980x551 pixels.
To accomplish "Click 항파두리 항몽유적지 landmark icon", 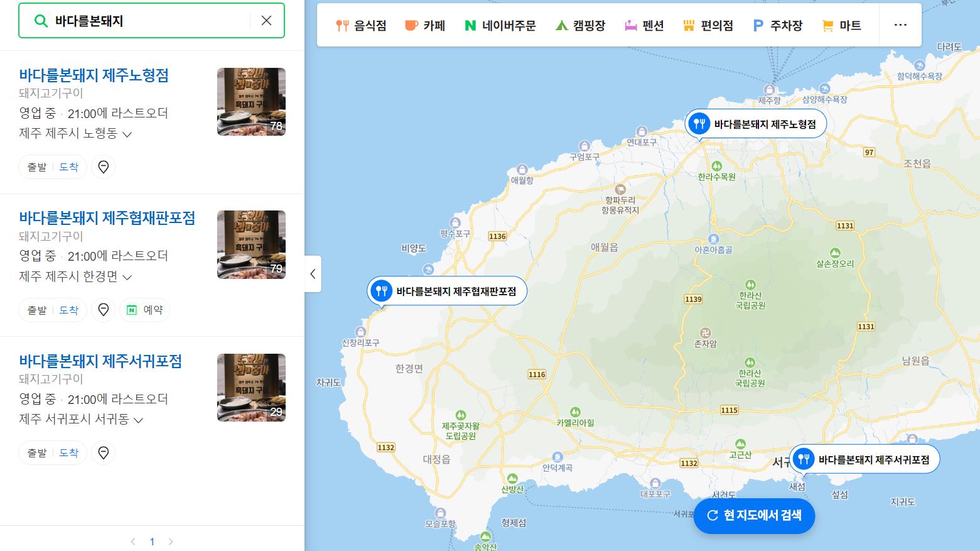I will click(620, 188).
